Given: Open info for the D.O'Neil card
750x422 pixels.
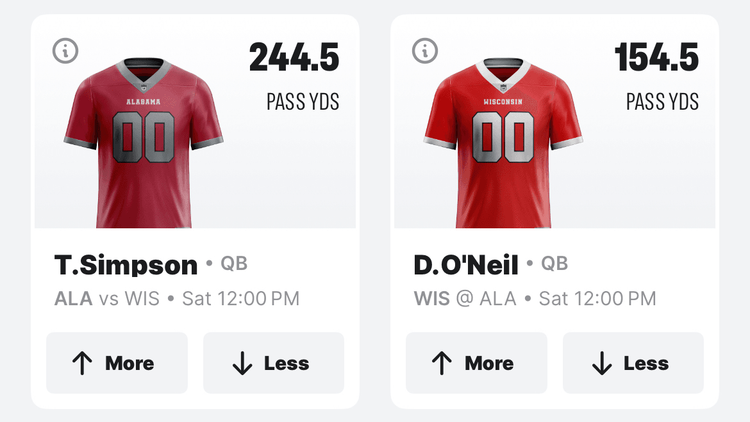Looking at the screenshot, I should [425, 51].
